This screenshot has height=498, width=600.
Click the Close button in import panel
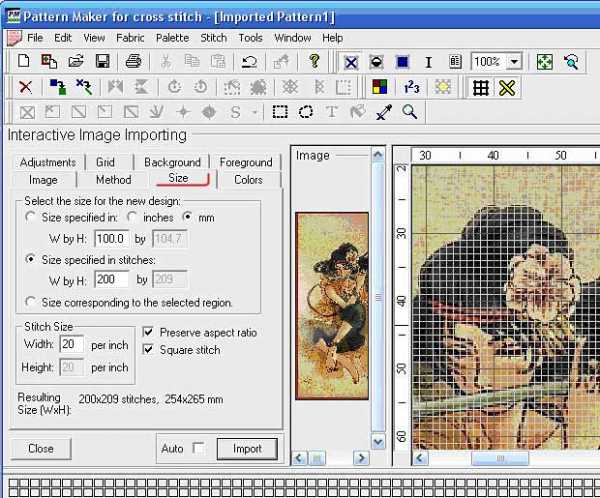(41, 448)
